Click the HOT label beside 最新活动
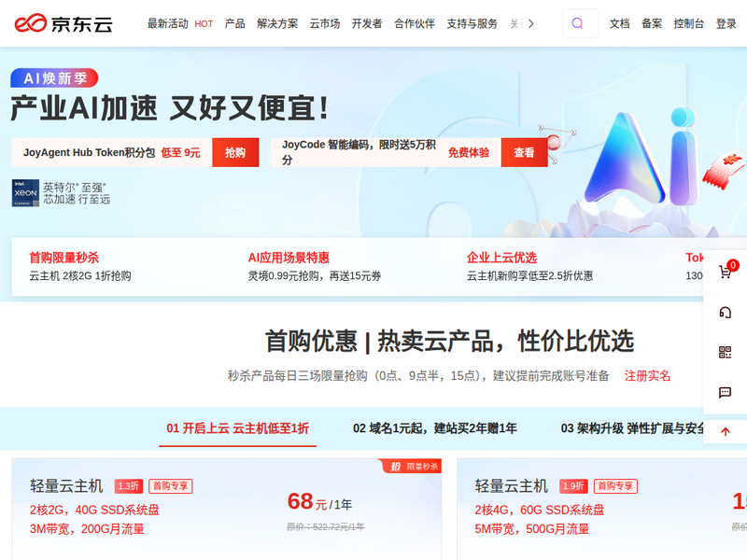This screenshot has width=747, height=560. 204,24
